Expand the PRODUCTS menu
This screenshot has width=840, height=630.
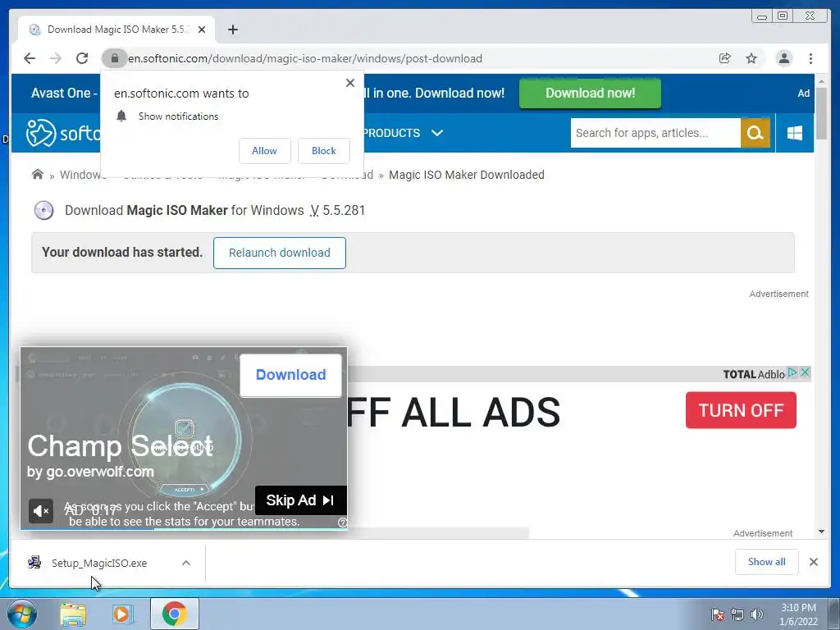(x=403, y=133)
